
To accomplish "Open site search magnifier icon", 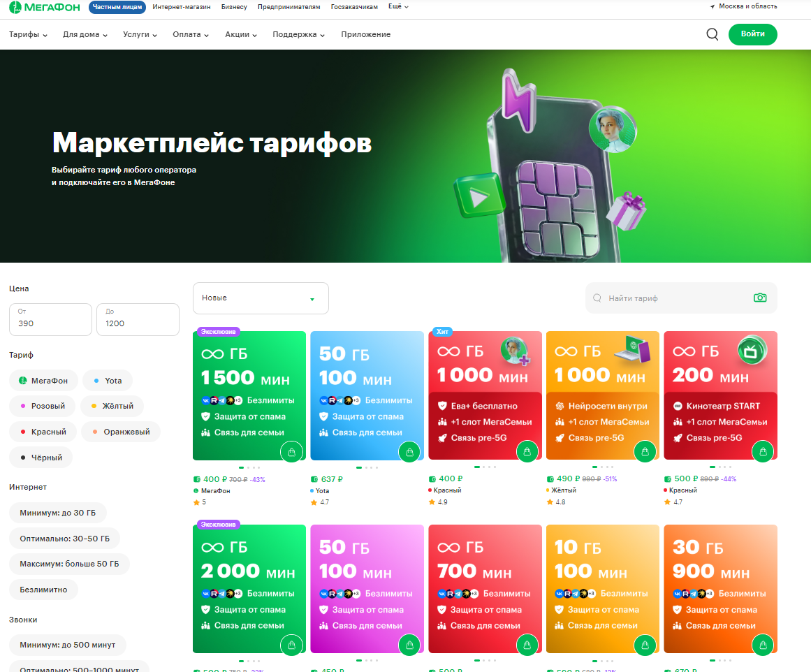I will click(x=713, y=34).
